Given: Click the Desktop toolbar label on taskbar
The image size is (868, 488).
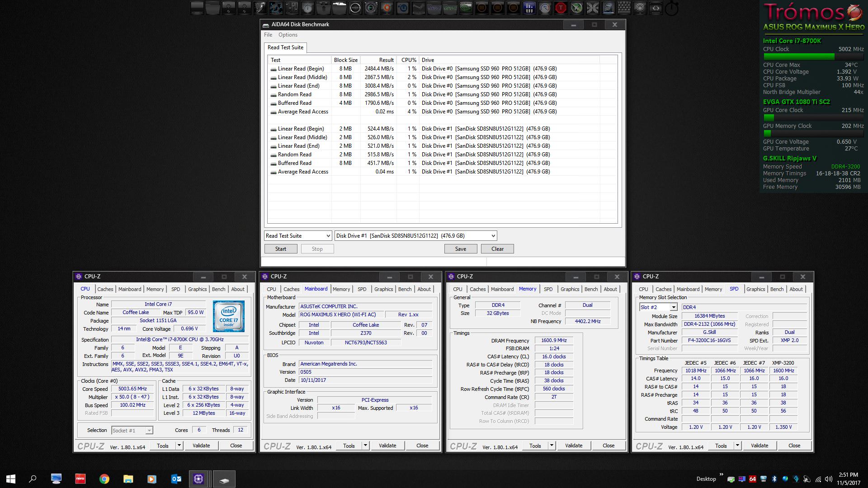Looking at the screenshot, I should click(x=706, y=479).
